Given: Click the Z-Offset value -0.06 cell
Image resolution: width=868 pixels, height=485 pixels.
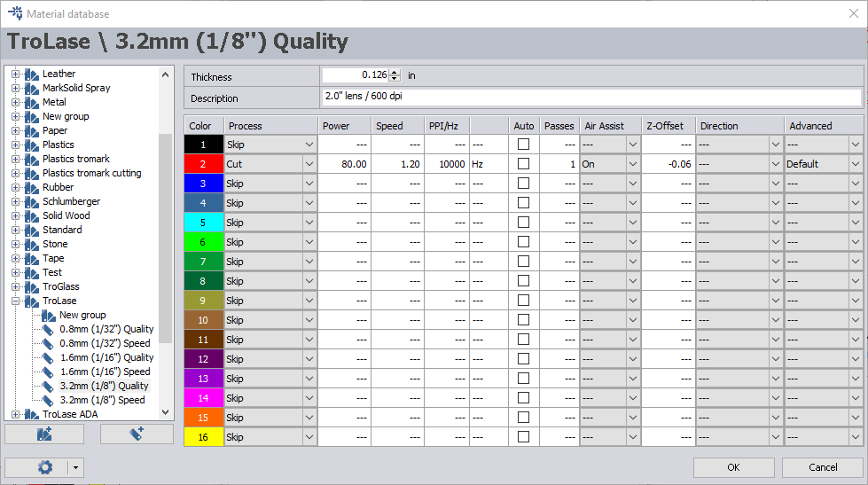Looking at the screenshot, I should point(669,164).
